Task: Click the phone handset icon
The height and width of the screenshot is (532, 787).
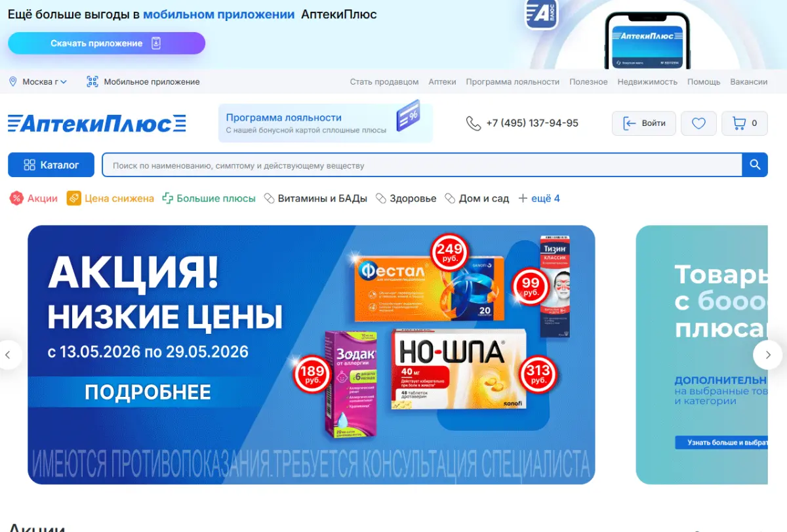Action: pos(474,123)
